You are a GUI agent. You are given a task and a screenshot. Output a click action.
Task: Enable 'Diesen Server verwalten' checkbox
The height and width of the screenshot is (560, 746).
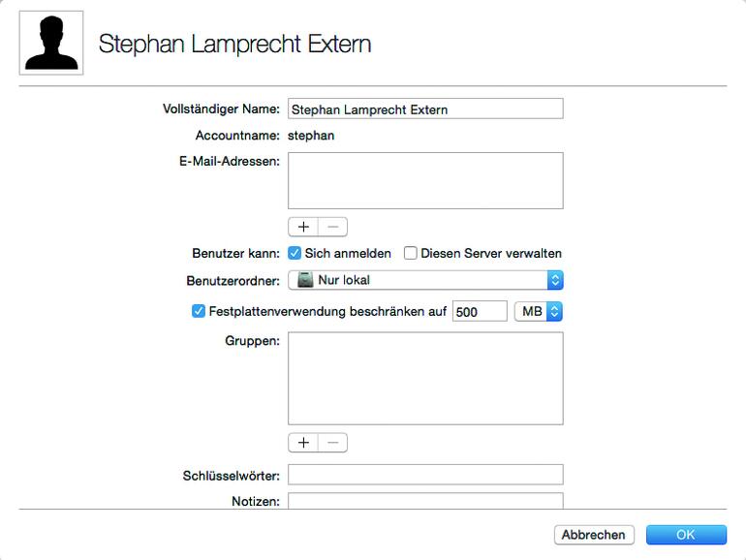click(x=411, y=254)
